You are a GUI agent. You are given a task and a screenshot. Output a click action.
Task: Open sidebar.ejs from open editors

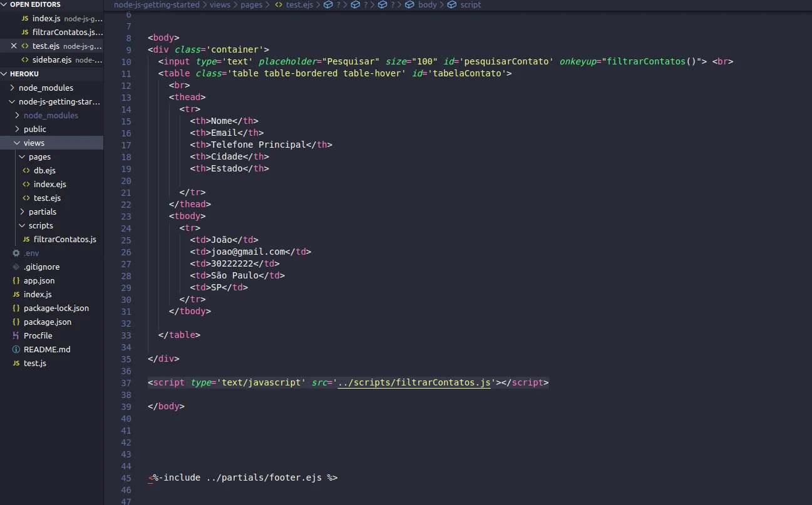[x=51, y=60]
